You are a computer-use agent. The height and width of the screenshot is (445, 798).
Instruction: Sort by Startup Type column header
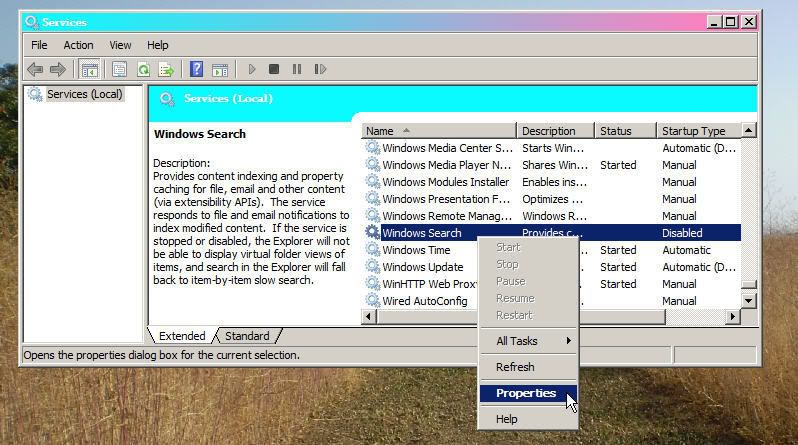click(699, 131)
